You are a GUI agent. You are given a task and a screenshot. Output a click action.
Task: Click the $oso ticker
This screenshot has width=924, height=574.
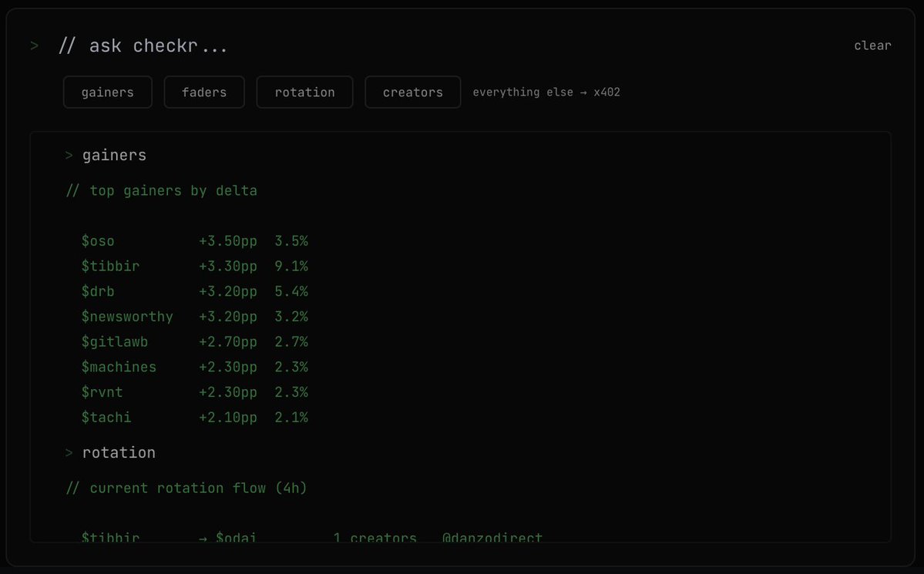tap(98, 241)
